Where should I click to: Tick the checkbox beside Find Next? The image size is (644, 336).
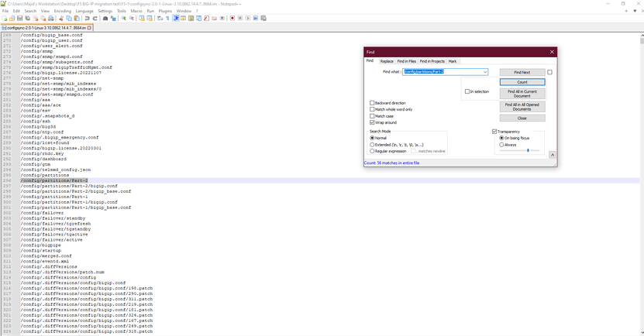coord(550,72)
